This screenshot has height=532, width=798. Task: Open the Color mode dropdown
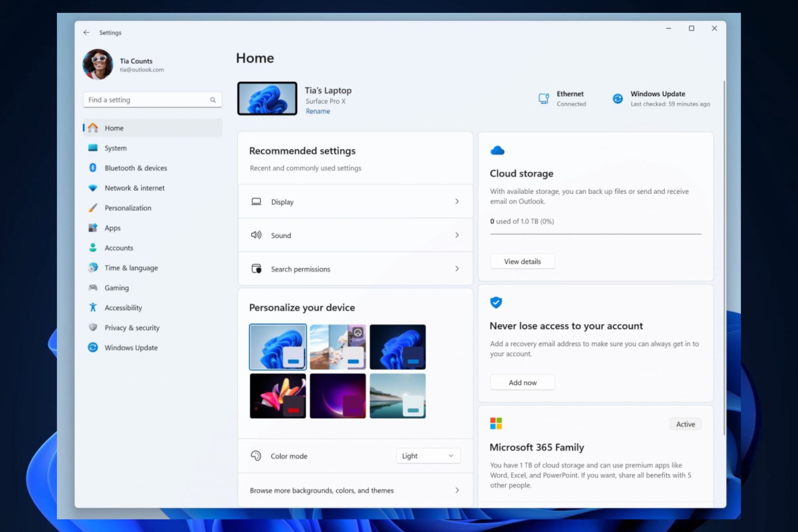click(428, 456)
